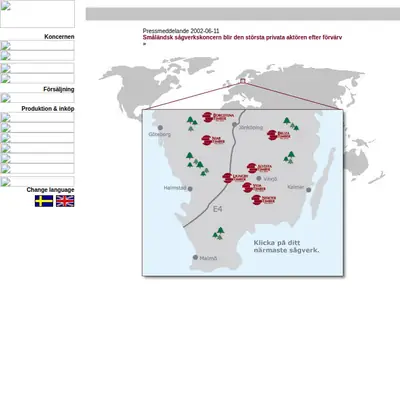The width and height of the screenshot is (400, 400).
Task: Click the Malmö city label
Action: 208,258
